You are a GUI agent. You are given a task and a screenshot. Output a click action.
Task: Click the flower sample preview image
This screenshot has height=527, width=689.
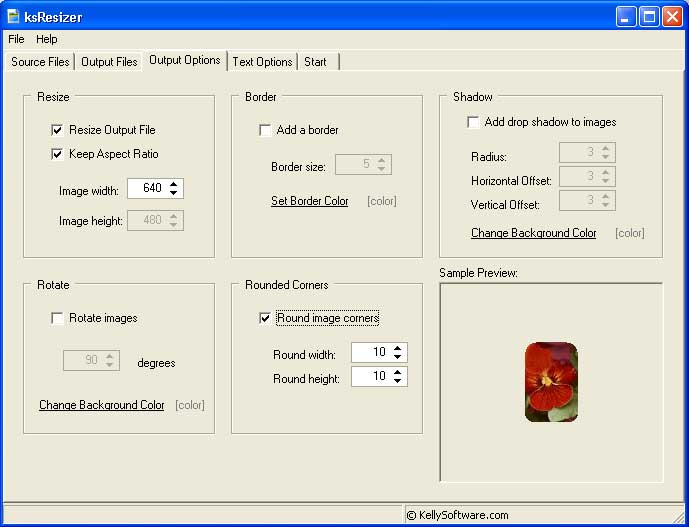pyautogui.click(x=551, y=382)
